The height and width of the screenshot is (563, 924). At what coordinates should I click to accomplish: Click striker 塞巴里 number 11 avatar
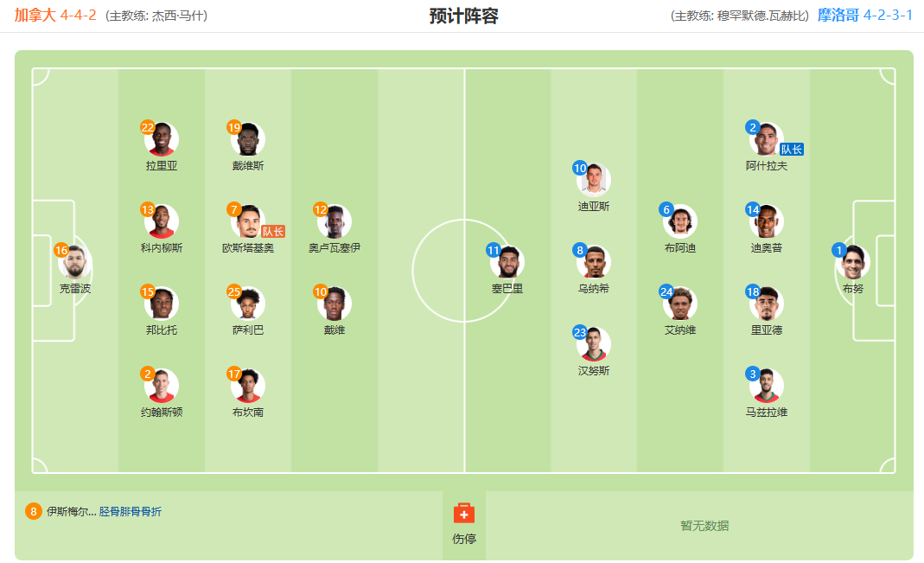pyautogui.click(x=507, y=262)
